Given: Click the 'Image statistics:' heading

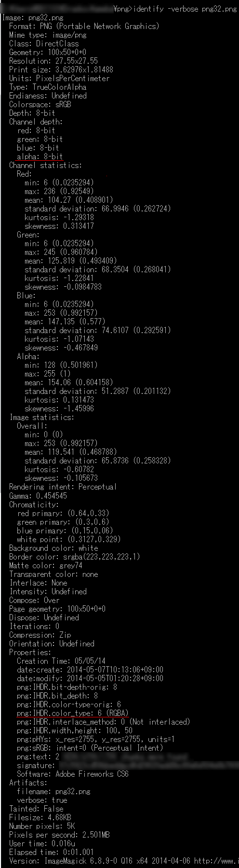Looking at the screenshot, I should click(x=42, y=417).
